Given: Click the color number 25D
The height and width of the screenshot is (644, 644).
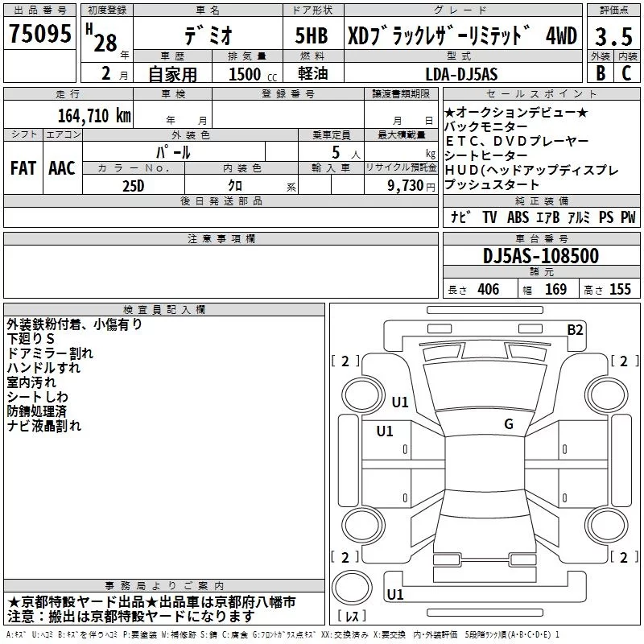Looking at the screenshot, I should (x=134, y=186).
